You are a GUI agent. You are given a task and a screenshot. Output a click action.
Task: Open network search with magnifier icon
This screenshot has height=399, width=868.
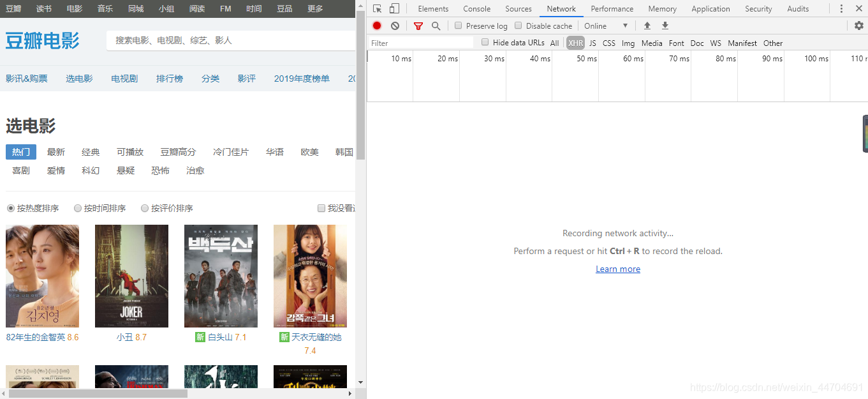(436, 26)
